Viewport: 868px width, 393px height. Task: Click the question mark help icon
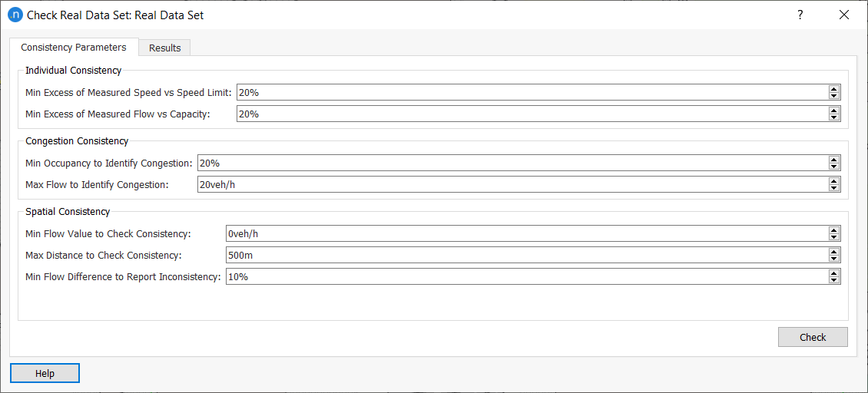point(800,15)
